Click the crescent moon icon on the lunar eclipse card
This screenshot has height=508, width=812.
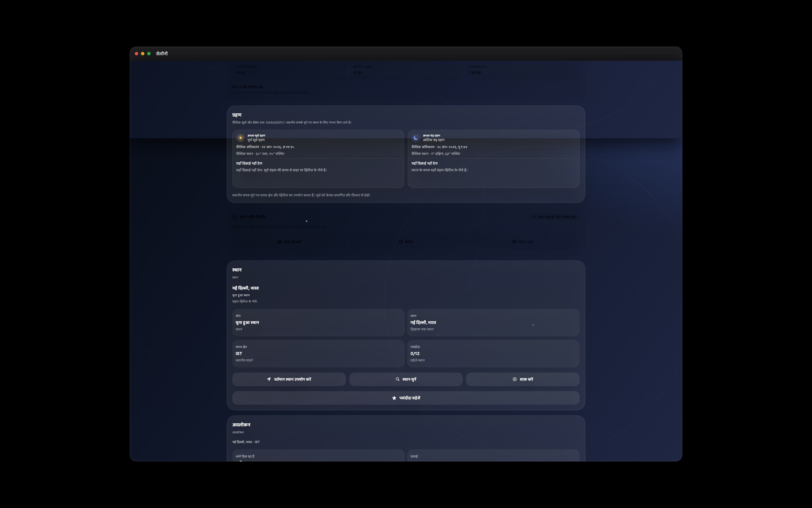(416, 138)
